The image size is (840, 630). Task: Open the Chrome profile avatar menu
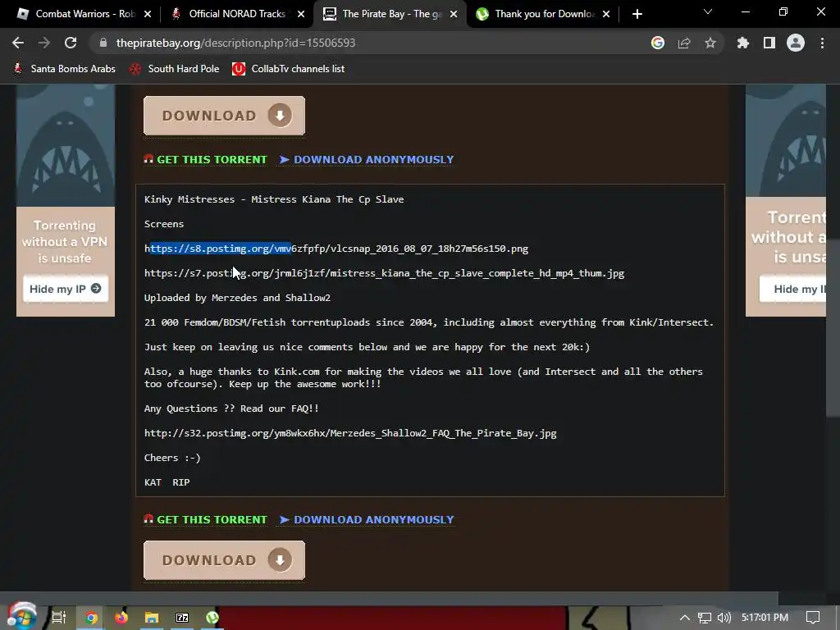click(796, 43)
